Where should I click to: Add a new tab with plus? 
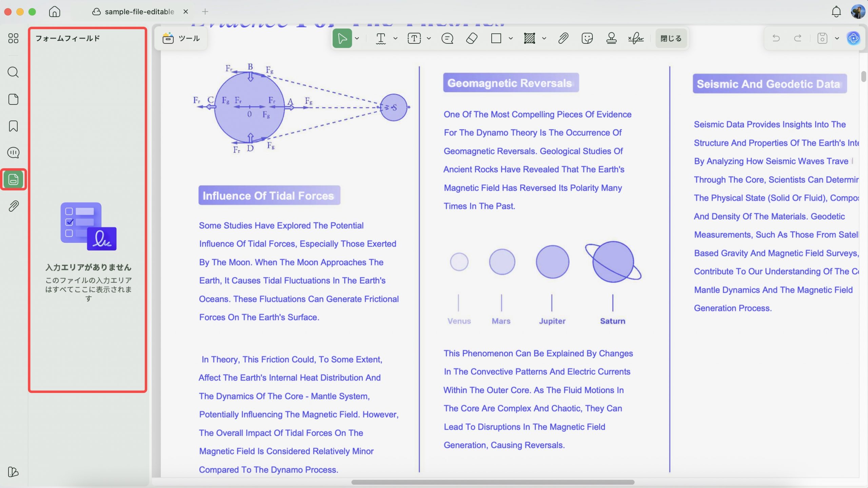click(x=205, y=12)
